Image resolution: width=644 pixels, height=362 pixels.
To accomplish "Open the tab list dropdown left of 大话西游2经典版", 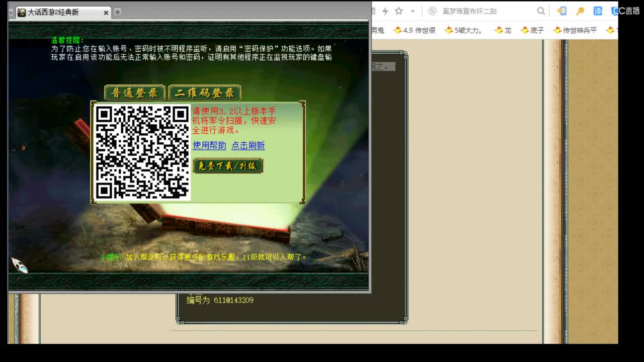I will click(11, 13).
